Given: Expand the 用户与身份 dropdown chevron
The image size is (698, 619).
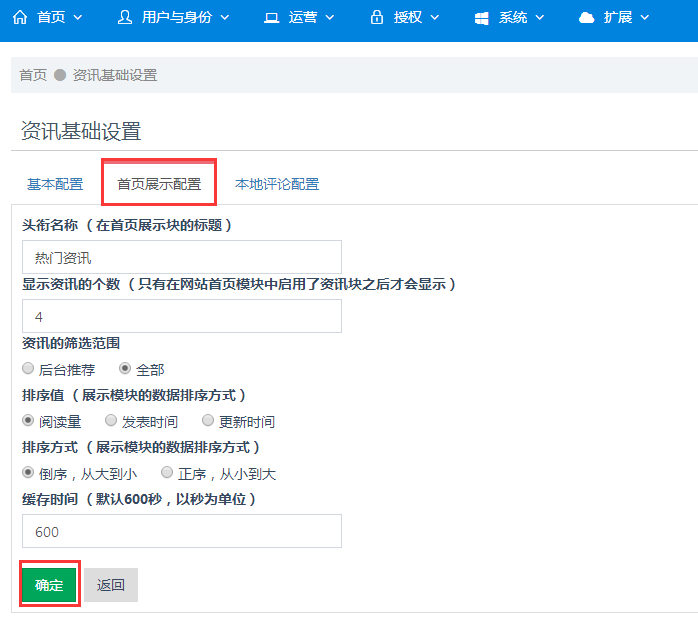Looking at the screenshot, I should pyautogui.click(x=225, y=18).
